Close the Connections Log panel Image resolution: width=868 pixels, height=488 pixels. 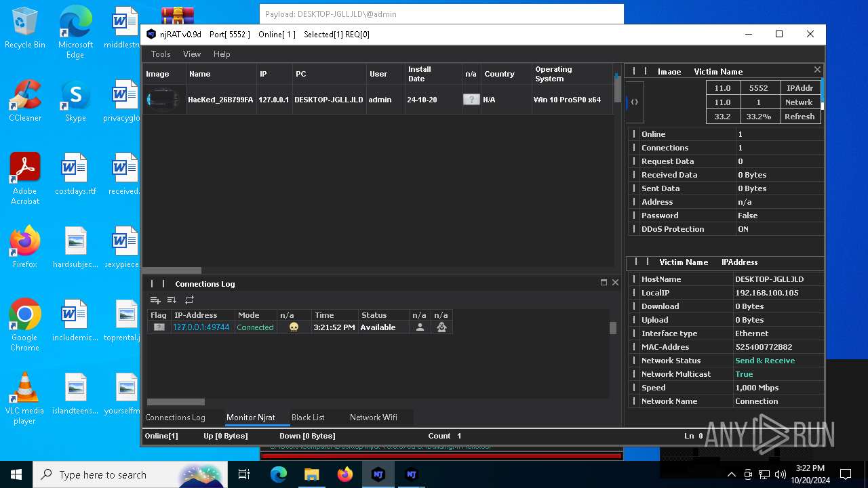[x=615, y=283]
